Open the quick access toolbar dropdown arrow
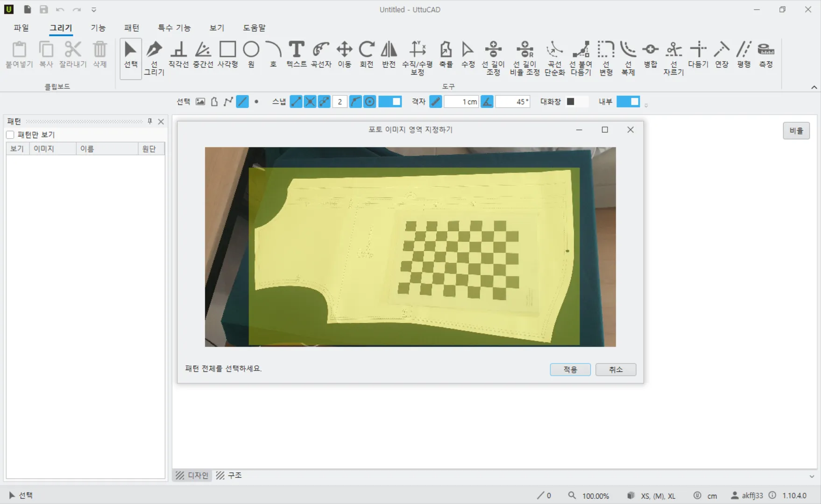821x504 pixels. click(94, 10)
